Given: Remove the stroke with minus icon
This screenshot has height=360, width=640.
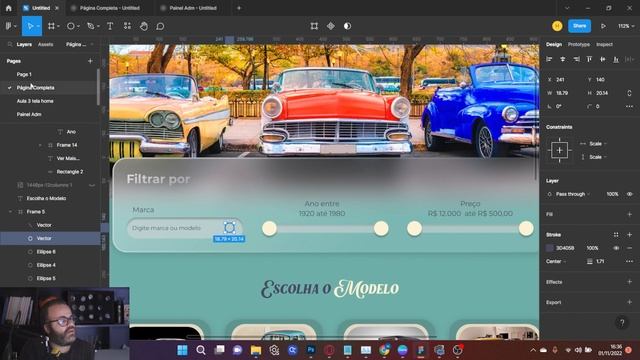Looking at the screenshot, I should coord(629,248).
